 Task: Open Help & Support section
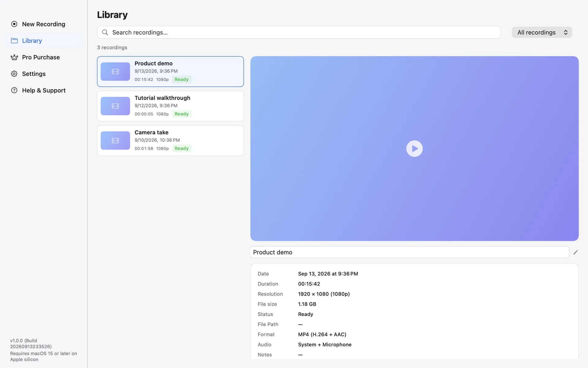43,90
